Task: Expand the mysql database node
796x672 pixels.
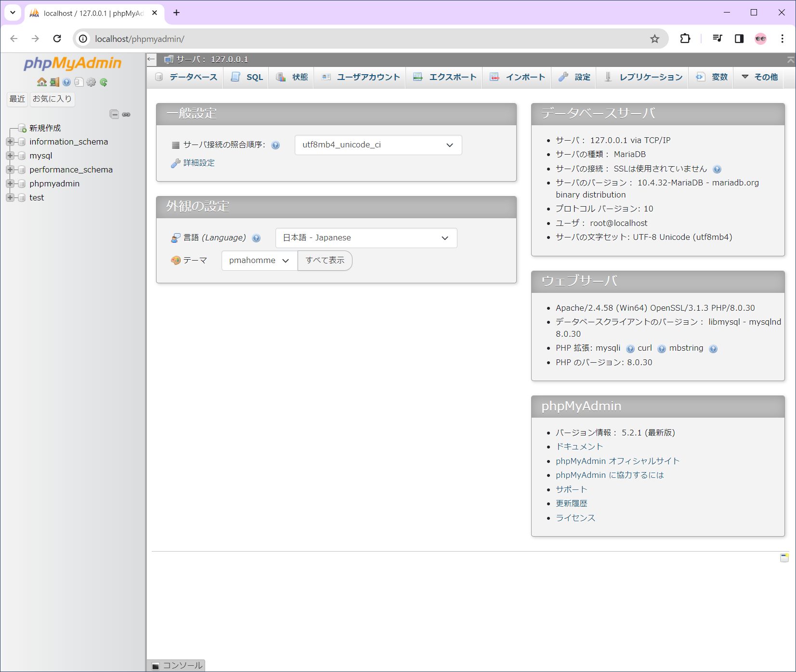Action: pyautogui.click(x=10, y=156)
